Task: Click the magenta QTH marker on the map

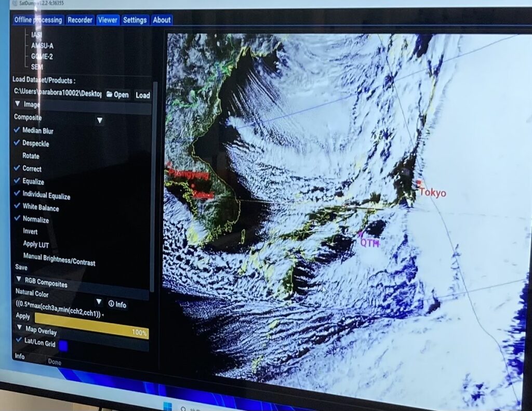Action: (360, 234)
